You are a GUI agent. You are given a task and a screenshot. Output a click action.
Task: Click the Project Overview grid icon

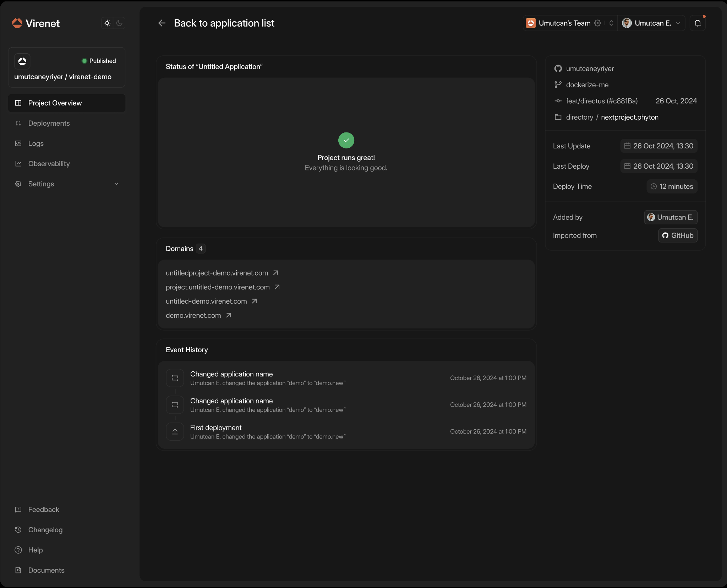point(18,103)
